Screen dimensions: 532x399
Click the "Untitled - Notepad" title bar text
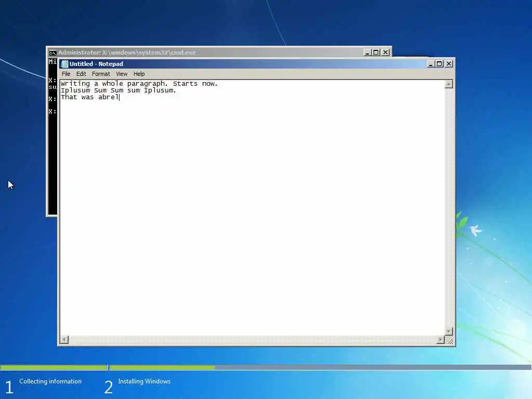point(96,64)
